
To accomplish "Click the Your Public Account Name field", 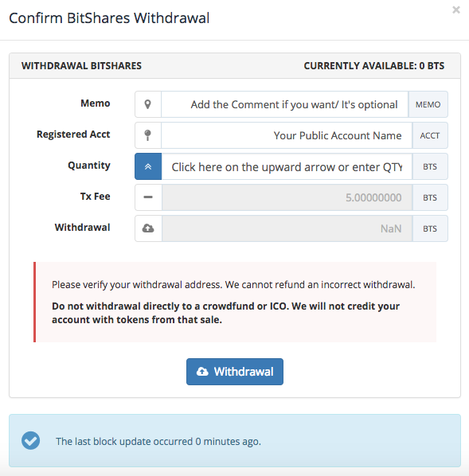I will click(x=287, y=135).
